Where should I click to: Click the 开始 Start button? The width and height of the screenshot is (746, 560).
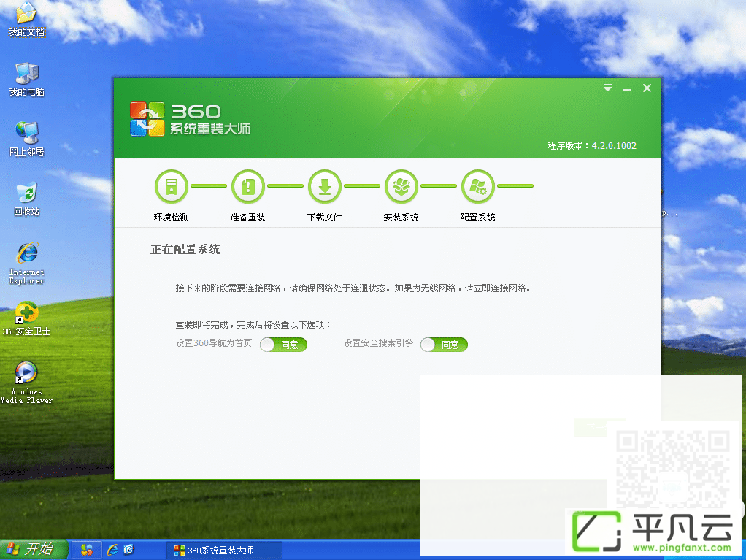click(34, 550)
